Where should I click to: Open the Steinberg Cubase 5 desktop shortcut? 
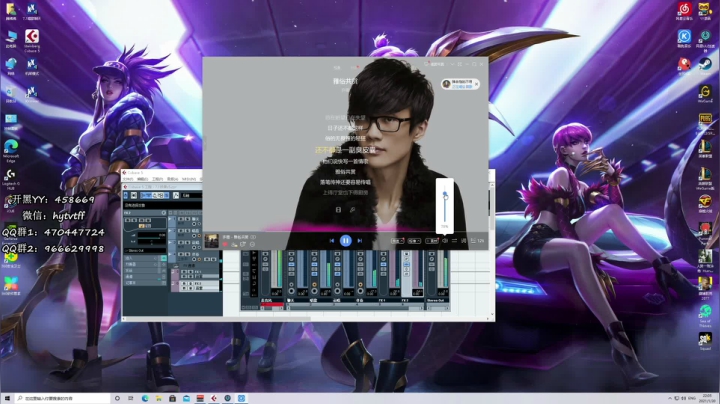pos(32,40)
